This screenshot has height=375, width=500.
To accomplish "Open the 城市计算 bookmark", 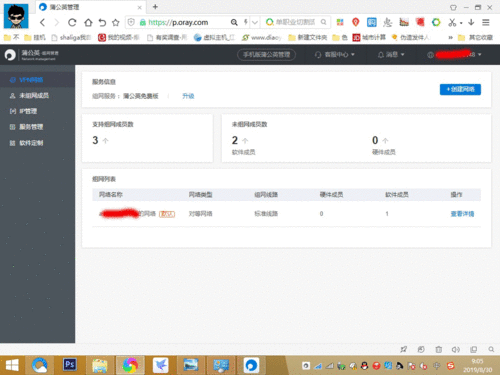I will [369, 37].
